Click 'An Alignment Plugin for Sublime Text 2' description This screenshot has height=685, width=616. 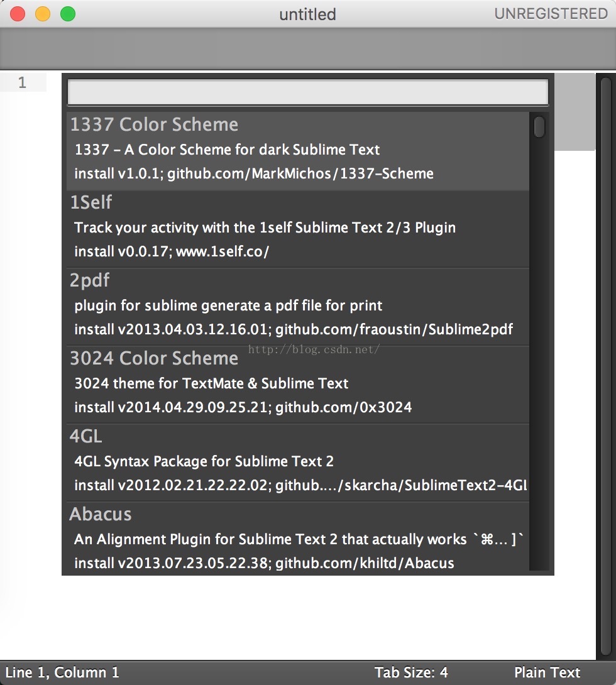pos(299,540)
